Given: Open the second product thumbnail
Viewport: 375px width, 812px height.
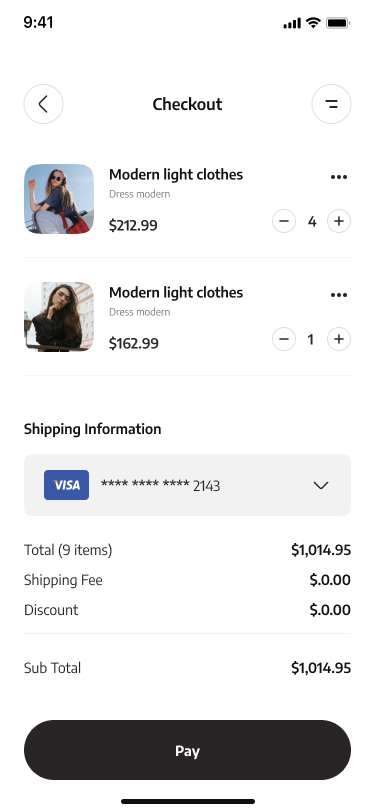Looking at the screenshot, I should tap(59, 317).
